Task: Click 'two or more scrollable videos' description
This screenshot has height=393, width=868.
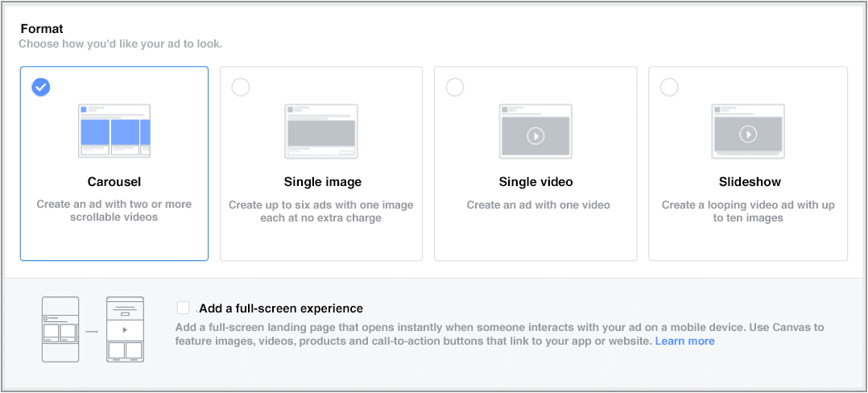Action: pos(114,212)
